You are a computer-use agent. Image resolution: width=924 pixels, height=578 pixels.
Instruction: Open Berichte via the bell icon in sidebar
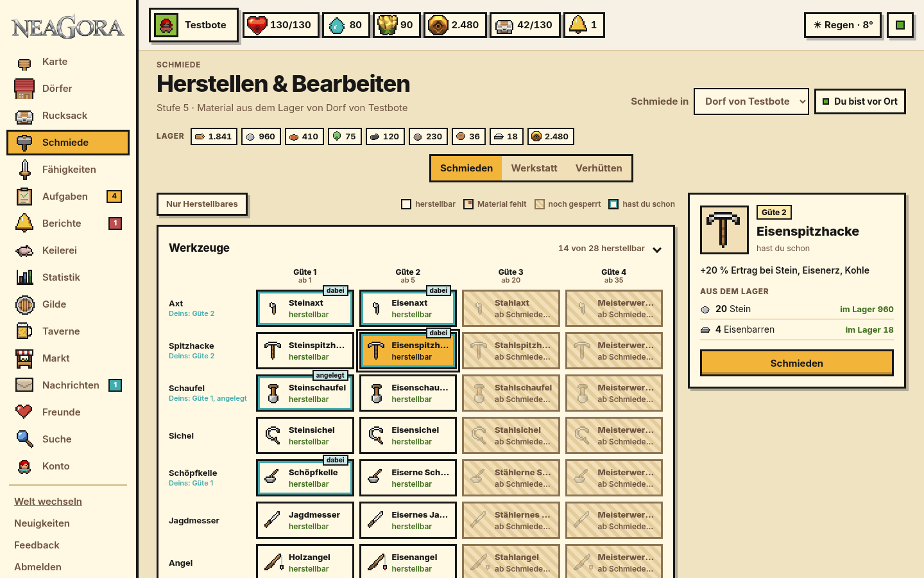click(x=24, y=223)
